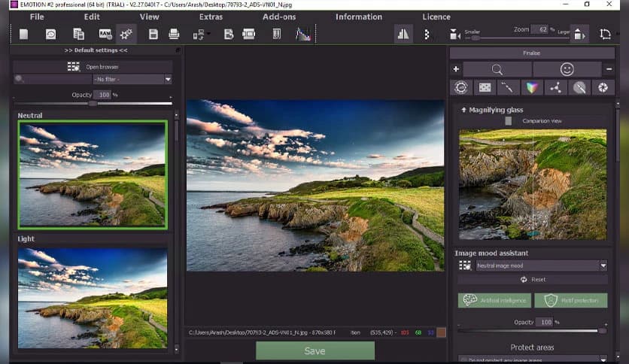Collapse the Magnifying glass section
This screenshot has height=364, width=629.
[463, 110]
